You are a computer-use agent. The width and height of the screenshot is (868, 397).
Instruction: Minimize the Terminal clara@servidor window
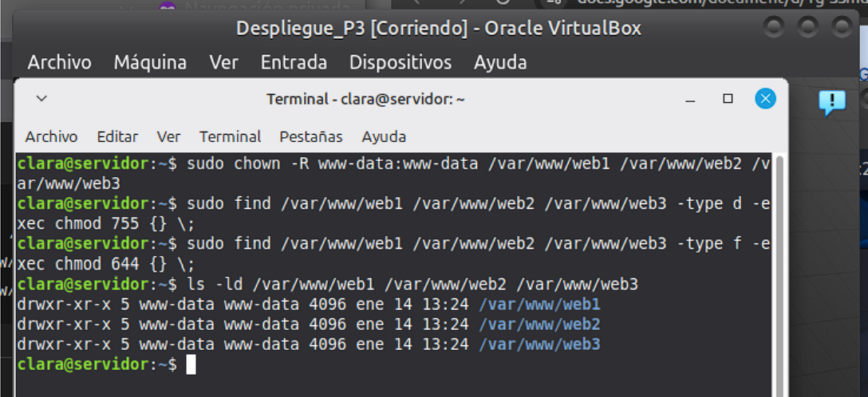pyautogui.click(x=691, y=99)
